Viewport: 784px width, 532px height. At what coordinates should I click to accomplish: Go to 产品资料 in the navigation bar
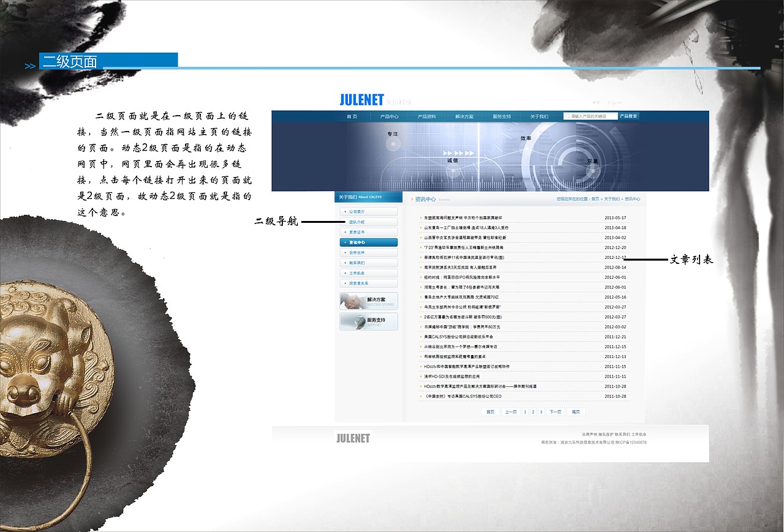(427, 116)
